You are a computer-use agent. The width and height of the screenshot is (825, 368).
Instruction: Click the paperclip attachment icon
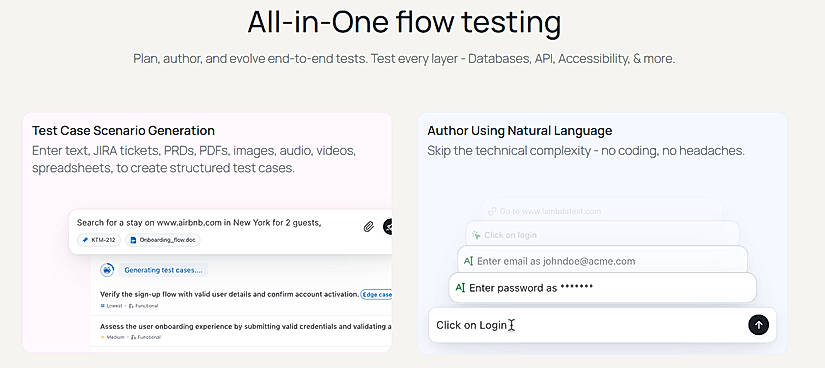(x=369, y=227)
